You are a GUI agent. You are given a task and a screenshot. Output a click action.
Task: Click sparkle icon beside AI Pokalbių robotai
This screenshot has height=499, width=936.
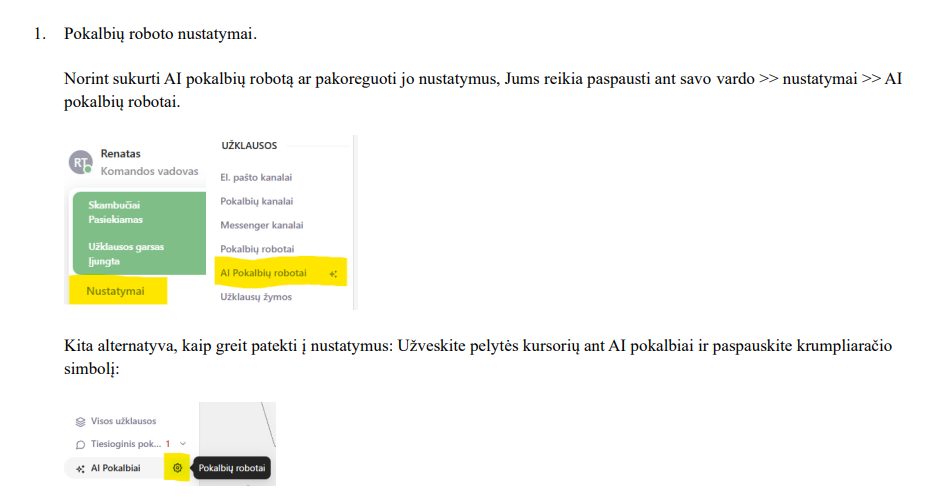(333, 274)
